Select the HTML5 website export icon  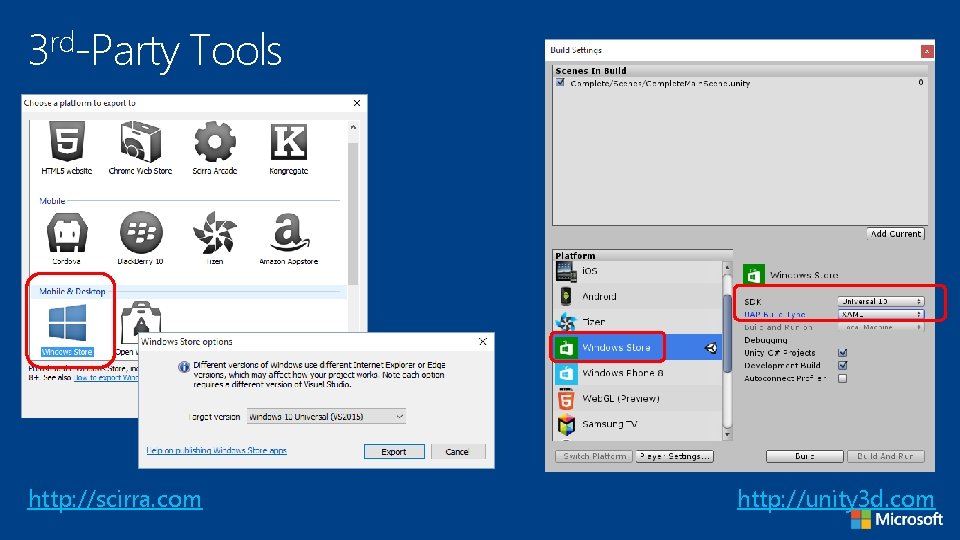point(67,142)
